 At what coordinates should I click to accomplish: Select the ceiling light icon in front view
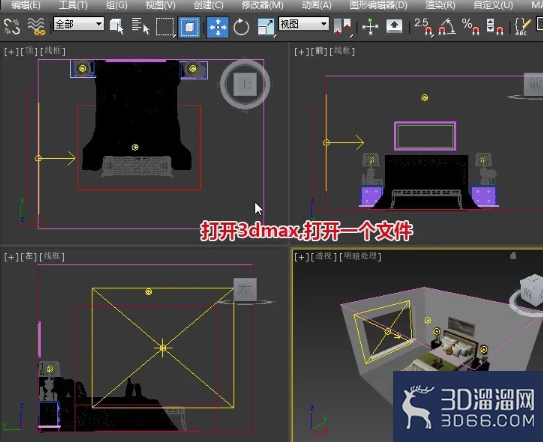click(425, 98)
